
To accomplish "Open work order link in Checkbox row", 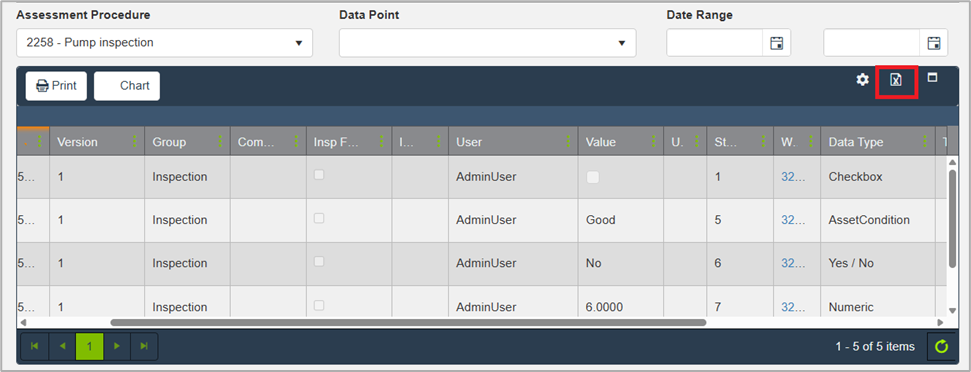I will coord(793,176).
